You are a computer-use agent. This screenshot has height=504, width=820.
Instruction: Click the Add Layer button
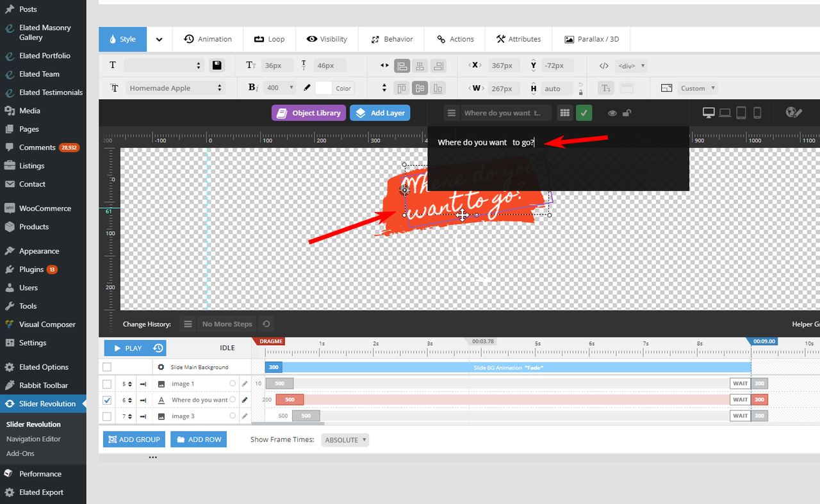pos(380,113)
